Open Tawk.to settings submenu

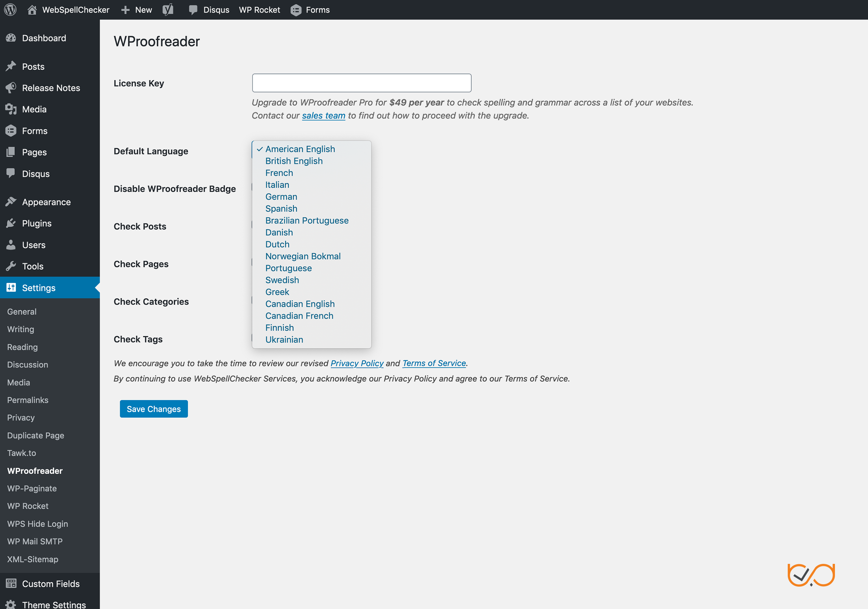pos(22,453)
